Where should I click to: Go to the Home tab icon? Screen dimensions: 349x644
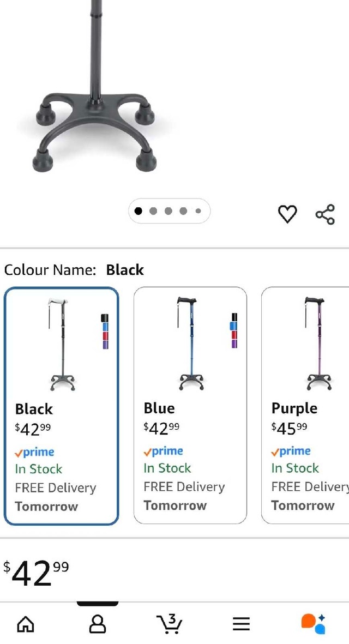(x=26, y=623)
